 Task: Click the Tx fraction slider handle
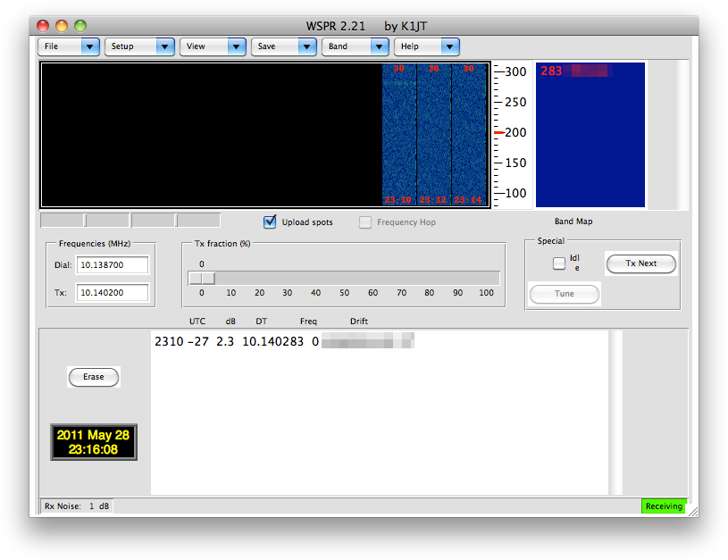(x=202, y=278)
